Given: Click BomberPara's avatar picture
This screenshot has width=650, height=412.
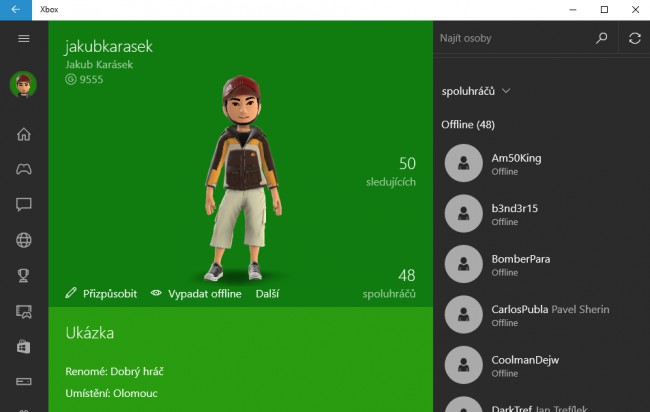Looking at the screenshot, I should click(x=463, y=264).
